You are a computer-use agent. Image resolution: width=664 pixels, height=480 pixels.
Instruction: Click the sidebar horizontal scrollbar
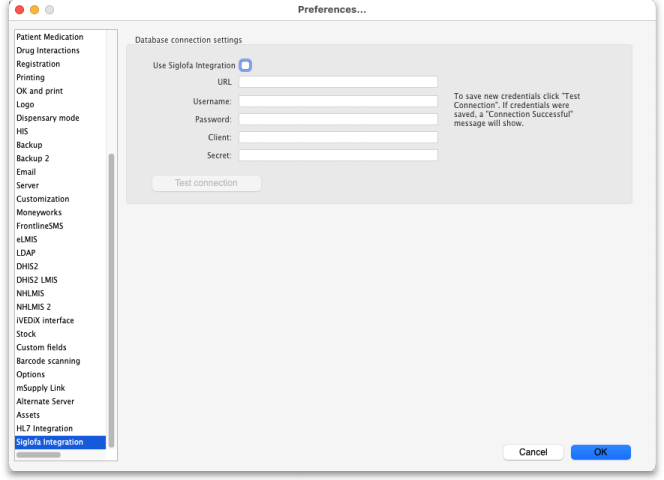click(x=39, y=455)
